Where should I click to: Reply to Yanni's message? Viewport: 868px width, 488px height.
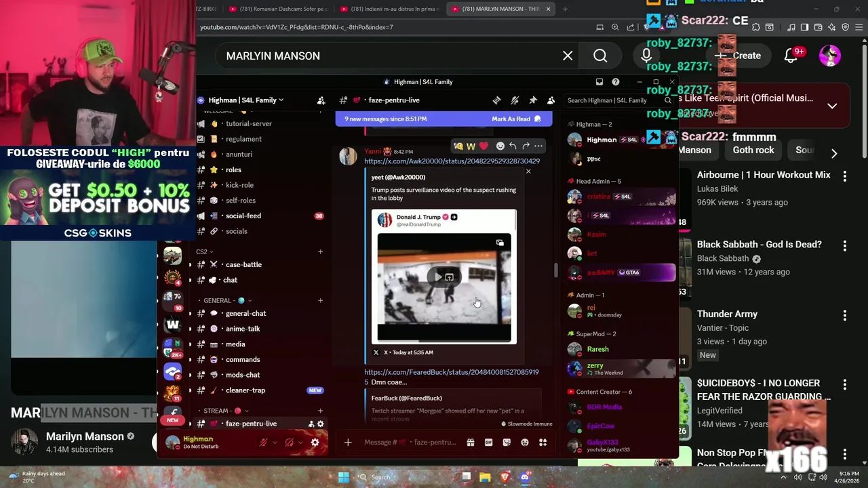[513, 146]
